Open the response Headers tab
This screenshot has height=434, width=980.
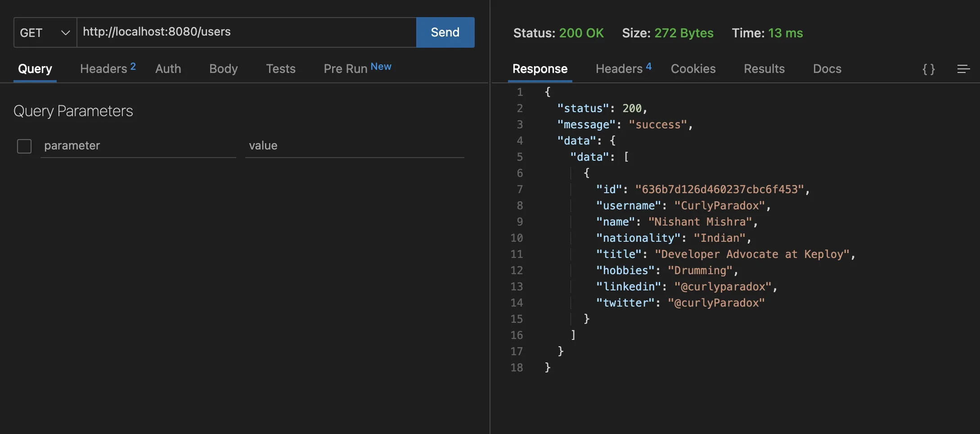click(624, 68)
